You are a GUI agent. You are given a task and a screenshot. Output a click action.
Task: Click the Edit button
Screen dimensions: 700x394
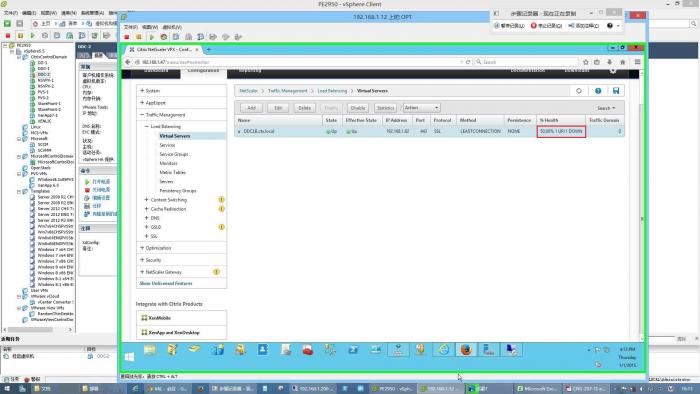[x=278, y=108]
